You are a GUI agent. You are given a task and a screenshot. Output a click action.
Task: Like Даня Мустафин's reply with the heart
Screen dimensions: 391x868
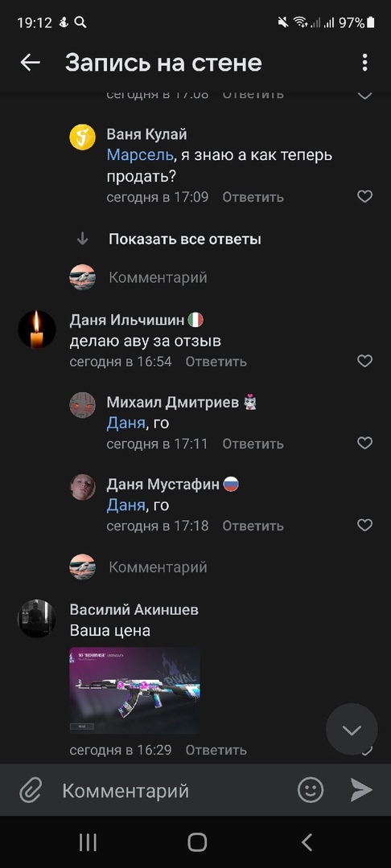click(364, 525)
